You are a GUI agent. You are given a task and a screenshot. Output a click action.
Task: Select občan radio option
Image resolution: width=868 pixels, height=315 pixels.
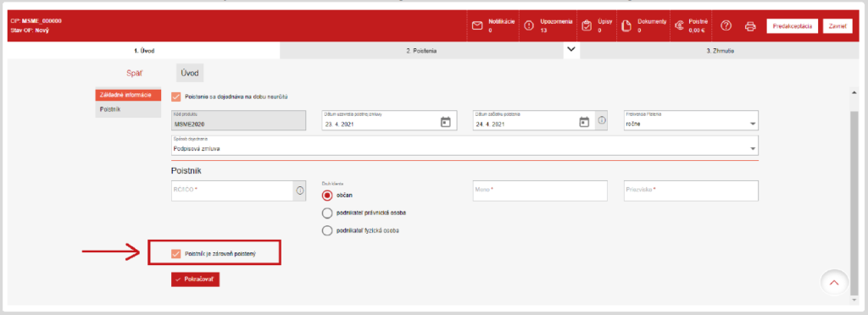tap(327, 195)
